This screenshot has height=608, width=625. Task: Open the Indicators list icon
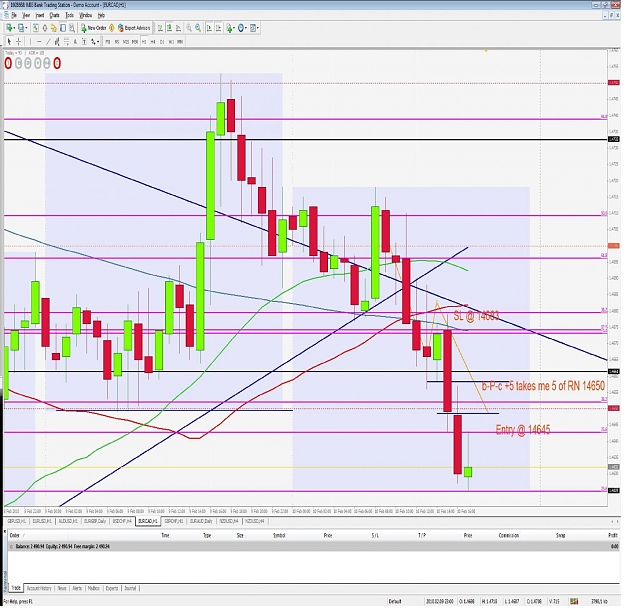[229, 28]
